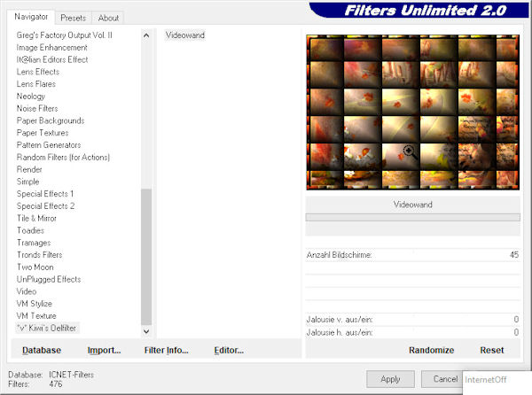
Task: Select the Noise Filters category
Action: (x=37, y=108)
